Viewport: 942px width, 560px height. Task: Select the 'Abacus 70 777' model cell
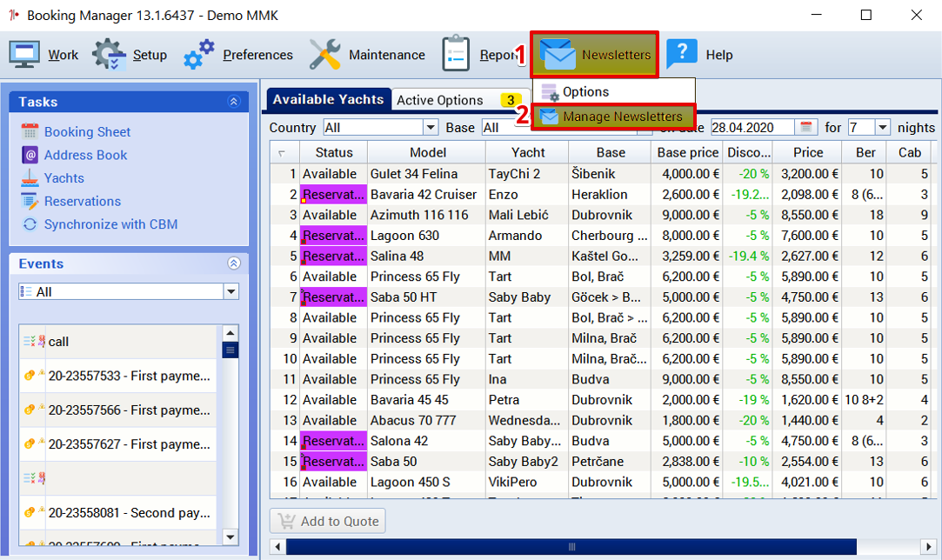[x=427, y=421]
